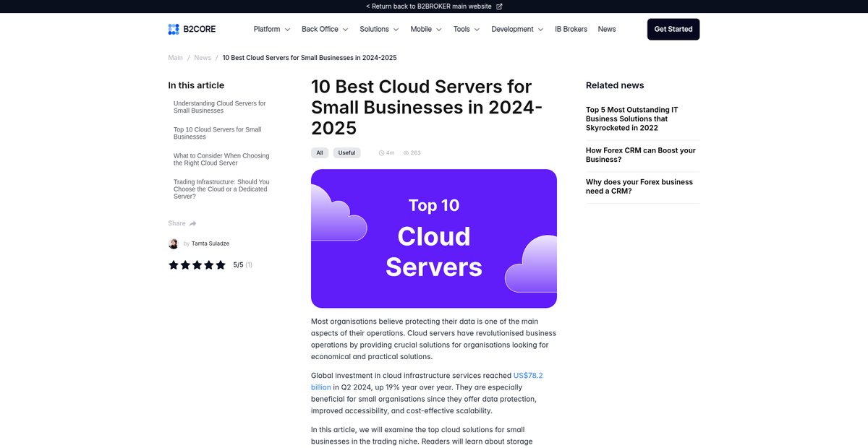Click the 263 views count
This screenshot has height=448, width=868.
[x=416, y=153]
